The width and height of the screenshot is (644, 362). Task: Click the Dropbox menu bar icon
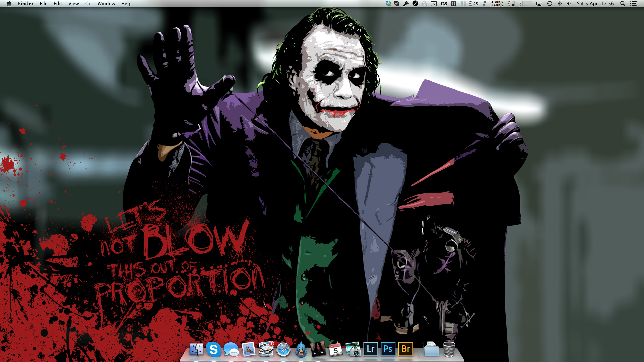coord(388,4)
